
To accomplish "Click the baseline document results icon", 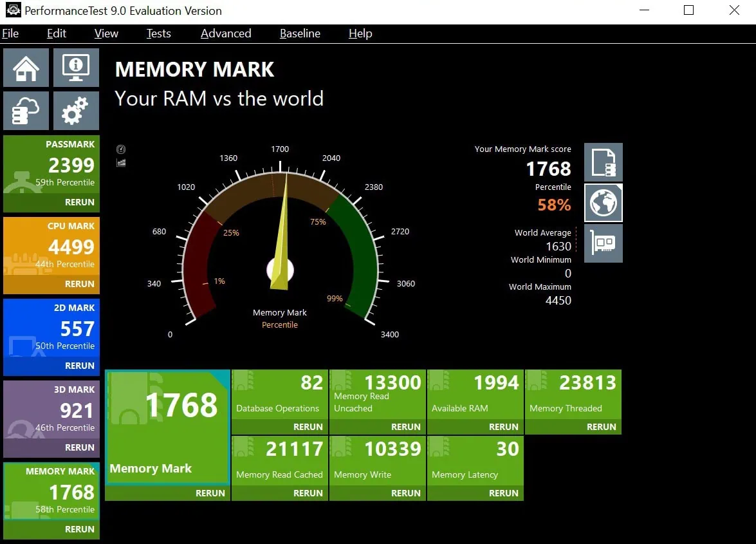I will (603, 162).
